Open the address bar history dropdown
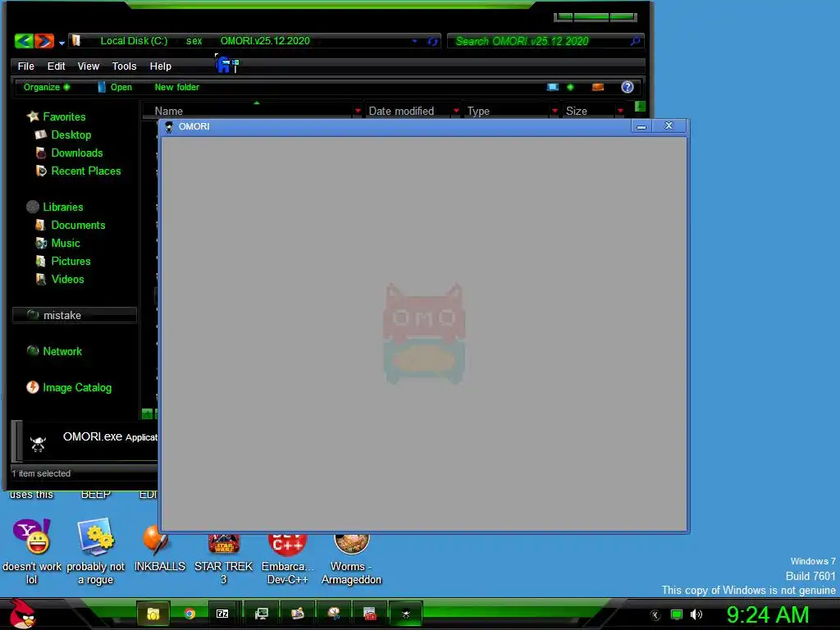 point(414,41)
